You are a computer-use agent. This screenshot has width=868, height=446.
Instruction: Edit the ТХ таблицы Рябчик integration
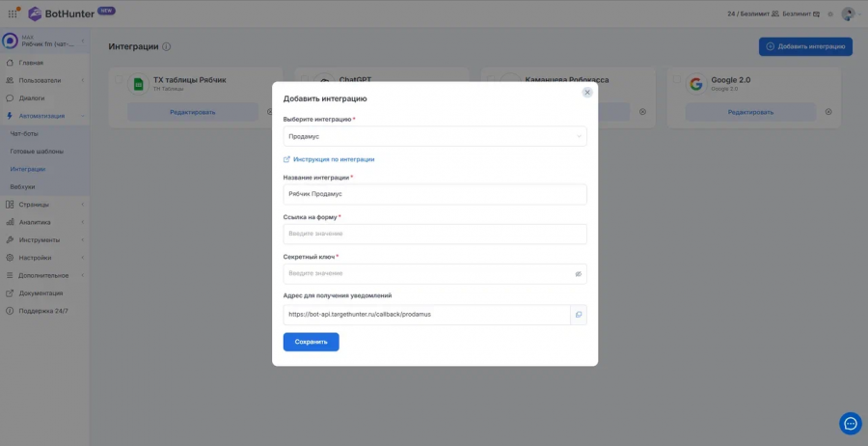(x=193, y=112)
